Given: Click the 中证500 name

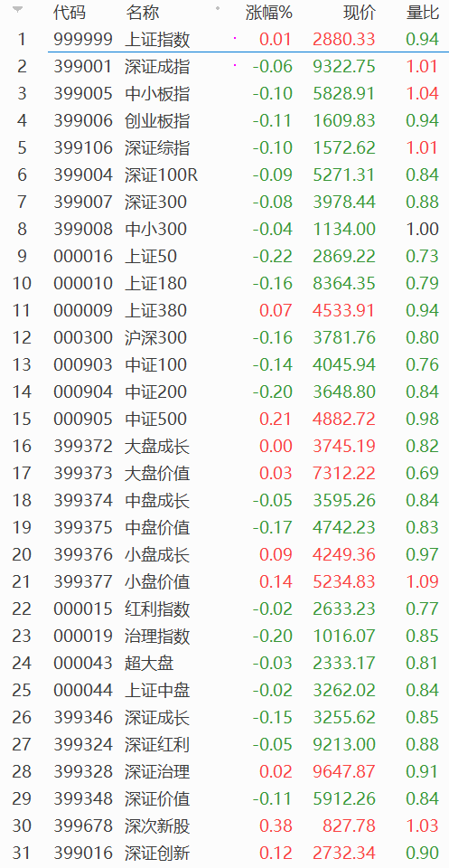Looking at the screenshot, I should (156, 419).
